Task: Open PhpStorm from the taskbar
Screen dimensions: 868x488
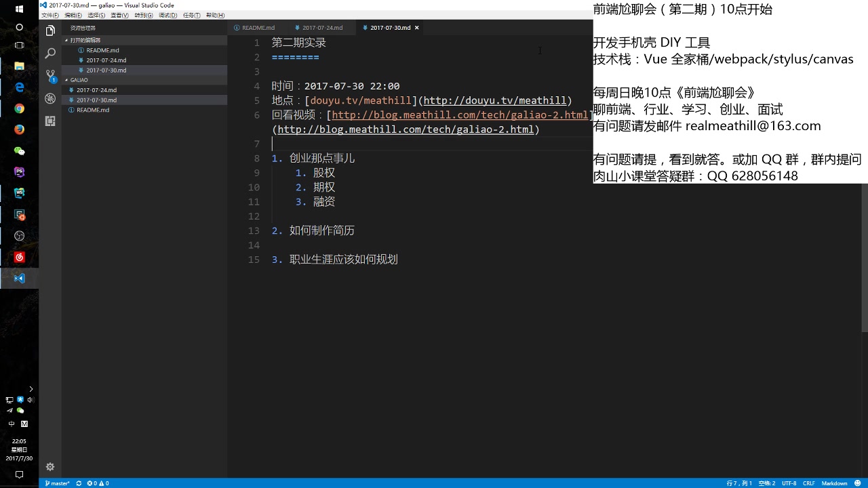Action: (x=19, y=172)
